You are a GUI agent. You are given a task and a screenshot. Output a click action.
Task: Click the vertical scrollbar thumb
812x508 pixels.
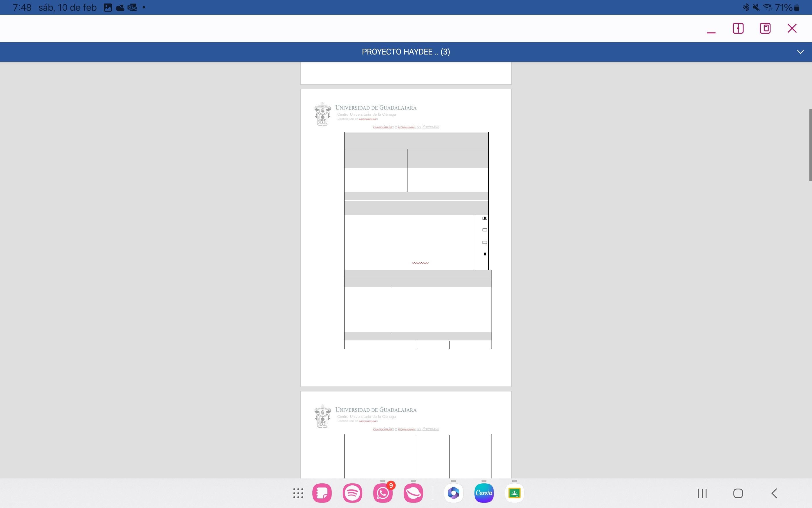[810, 145]
